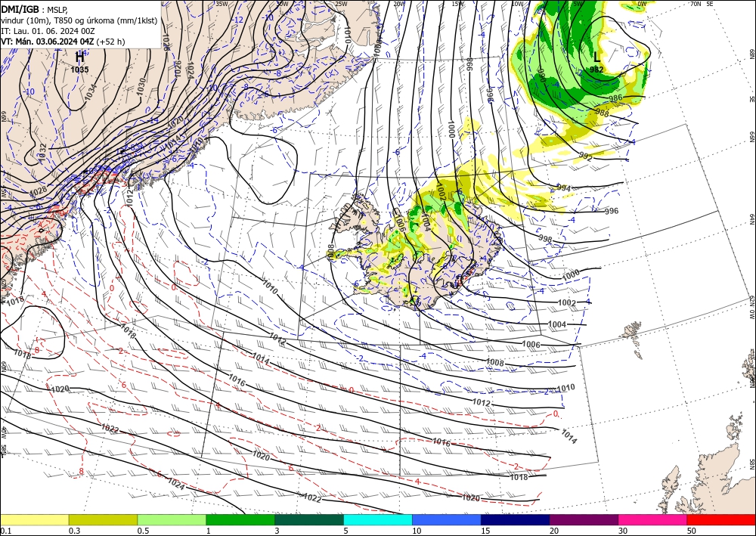Select the dark green 3 mm legend swatch
This screenshot has width=756, height=536.
(x=309, y=519)
